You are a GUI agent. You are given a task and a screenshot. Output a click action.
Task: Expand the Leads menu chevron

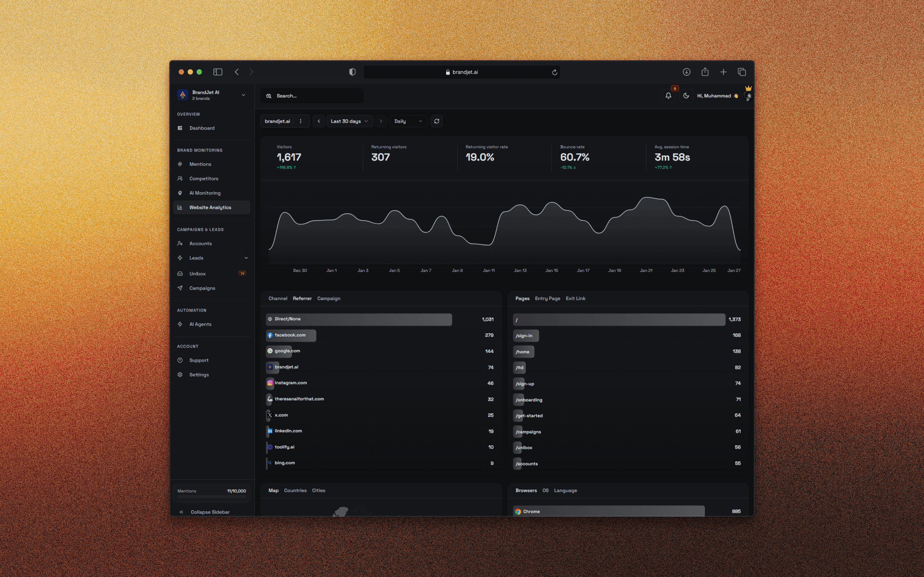[246, 257]
